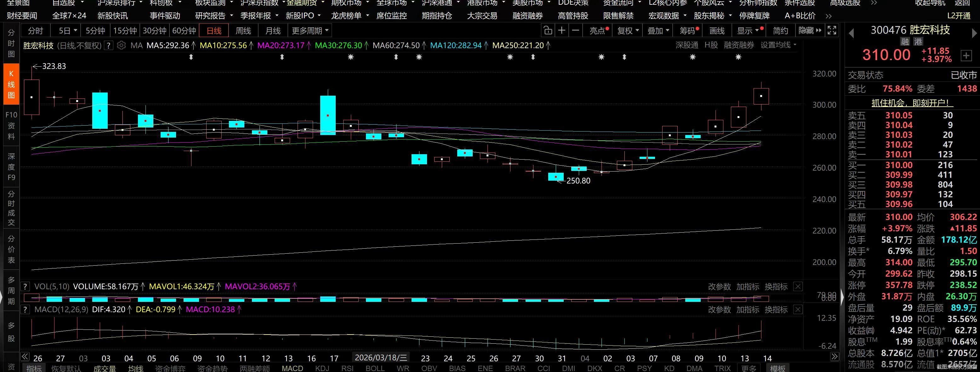Switch chart period to 日线
The height and width of the screenshot is (372, 980).
click(214, 31)
